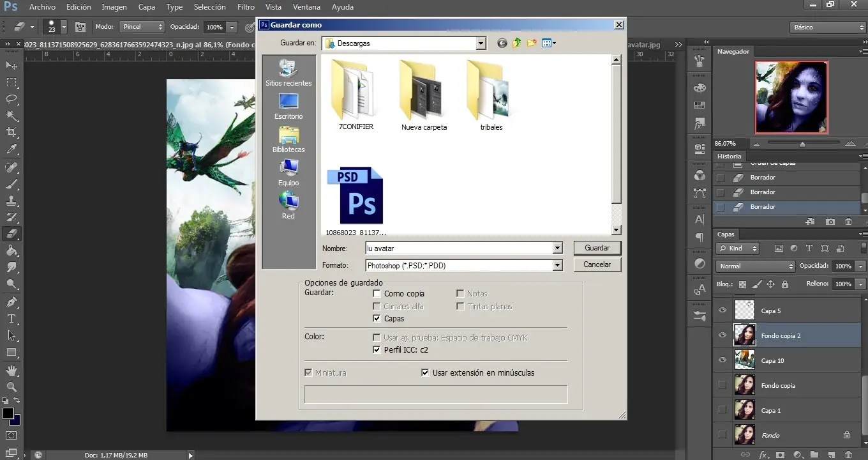Add a layer style with fx button
Viewport: 868px width, 460px height.
pyautogui.click(x=763, y=454)
